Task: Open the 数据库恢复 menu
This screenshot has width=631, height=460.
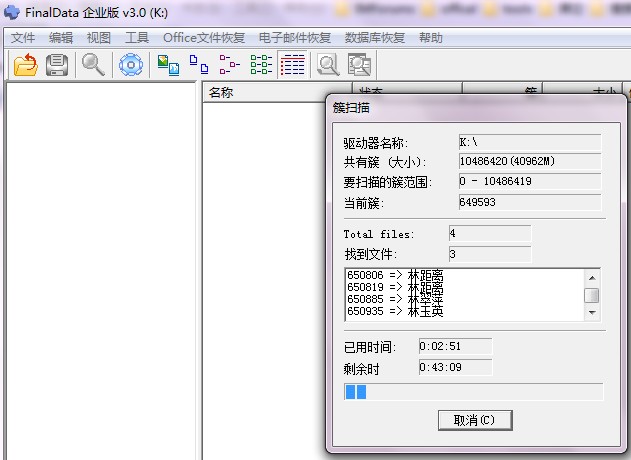Action: point(375,38)
